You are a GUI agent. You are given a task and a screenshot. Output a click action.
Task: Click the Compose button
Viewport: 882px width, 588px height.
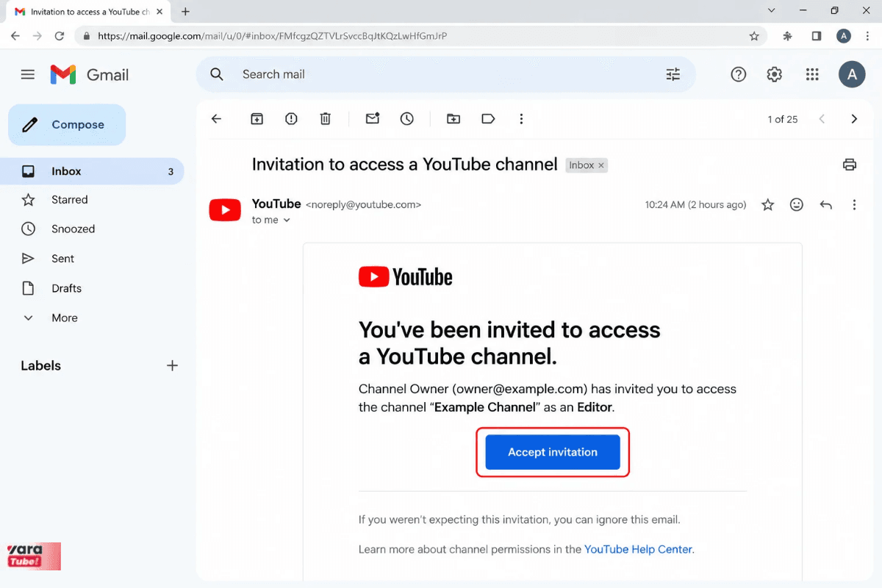click(67, 125)
